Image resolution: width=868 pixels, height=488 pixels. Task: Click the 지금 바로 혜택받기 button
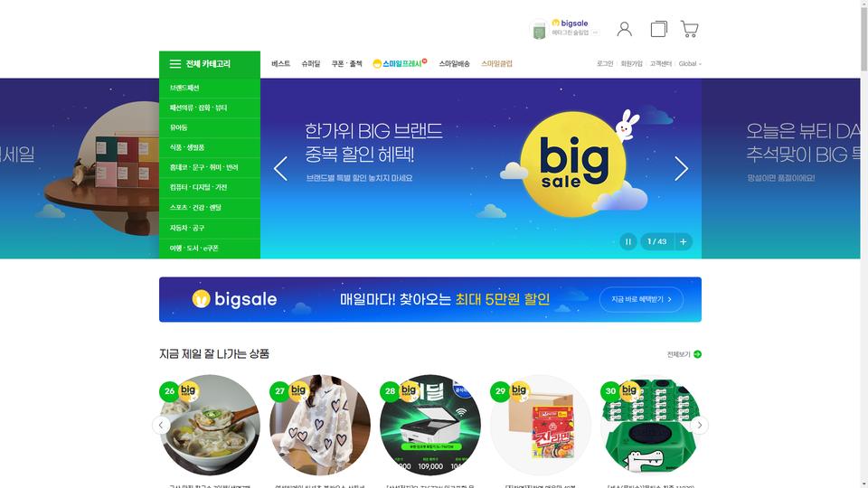(x=641, y=299)
